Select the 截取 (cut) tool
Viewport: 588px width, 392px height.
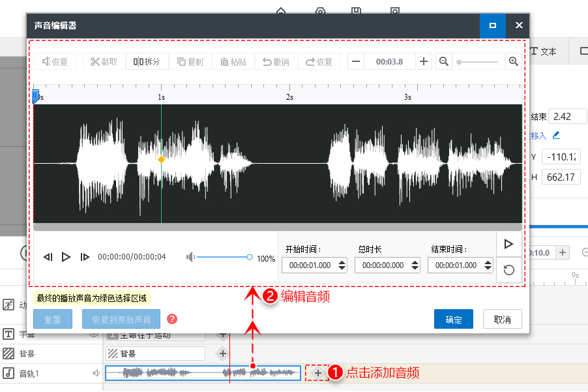[x=104, y=61]
